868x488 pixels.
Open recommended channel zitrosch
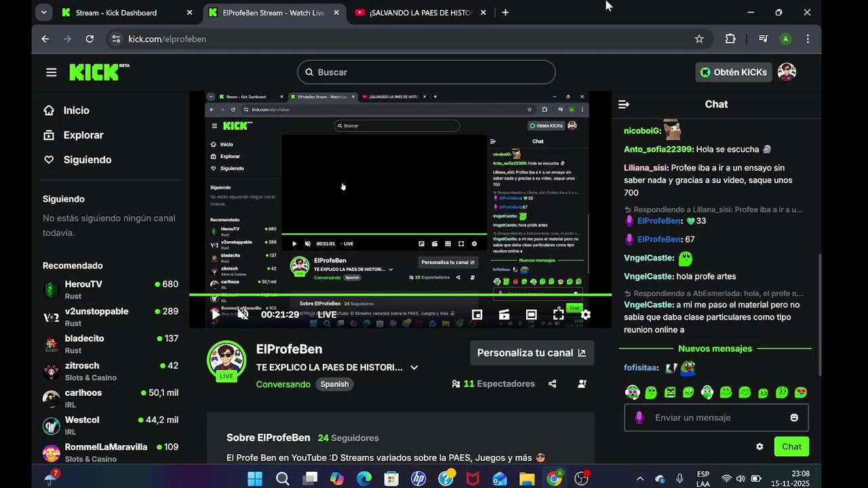[111, 371]
